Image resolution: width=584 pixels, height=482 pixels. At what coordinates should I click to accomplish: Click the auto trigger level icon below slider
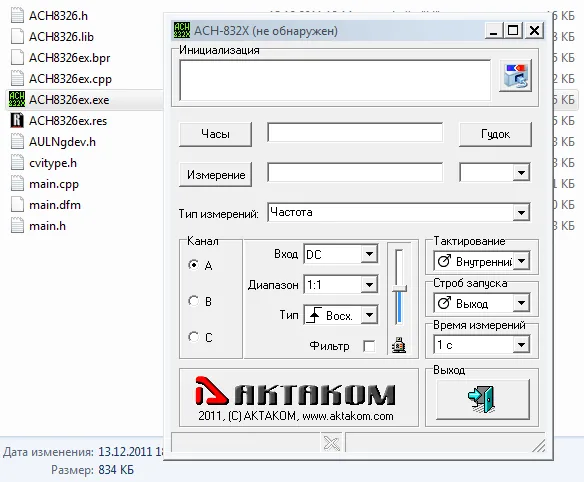click(399, 345)
